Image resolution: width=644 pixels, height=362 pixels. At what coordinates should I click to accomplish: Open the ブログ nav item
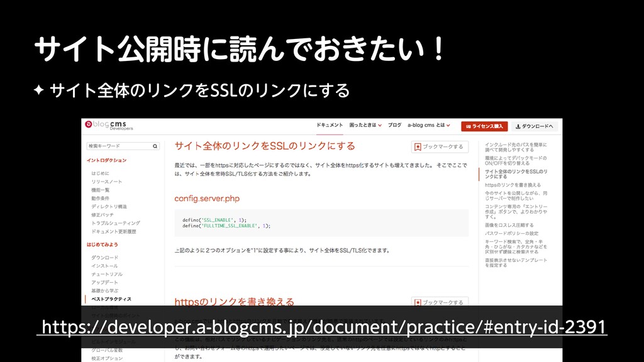[x=394, y=125]
